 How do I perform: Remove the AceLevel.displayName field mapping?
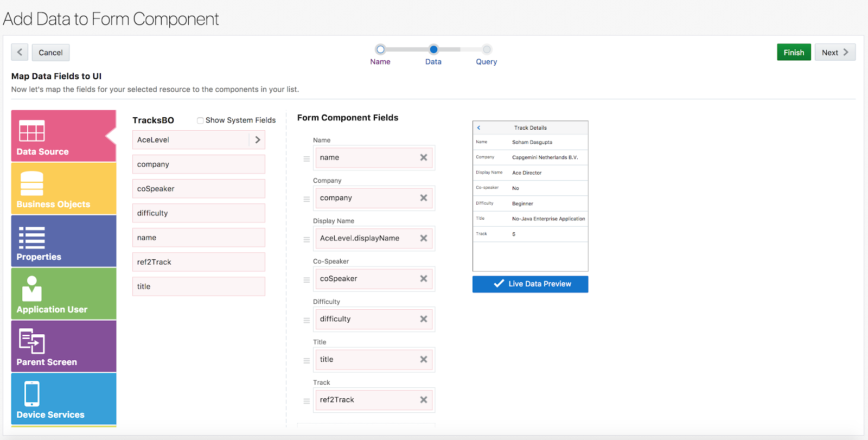pyautogui.click(x=424, y=238)
